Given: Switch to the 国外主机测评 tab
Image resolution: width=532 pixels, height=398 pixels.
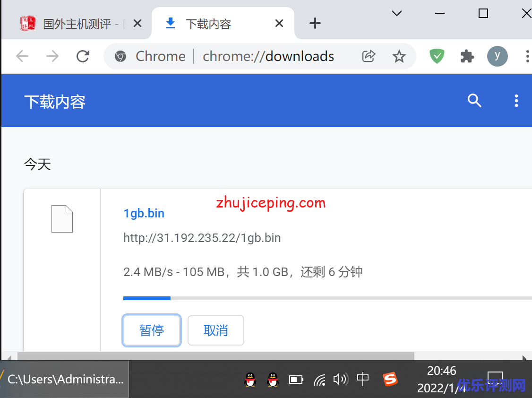Looking at the screenshot, I should (x=76, y=24).
